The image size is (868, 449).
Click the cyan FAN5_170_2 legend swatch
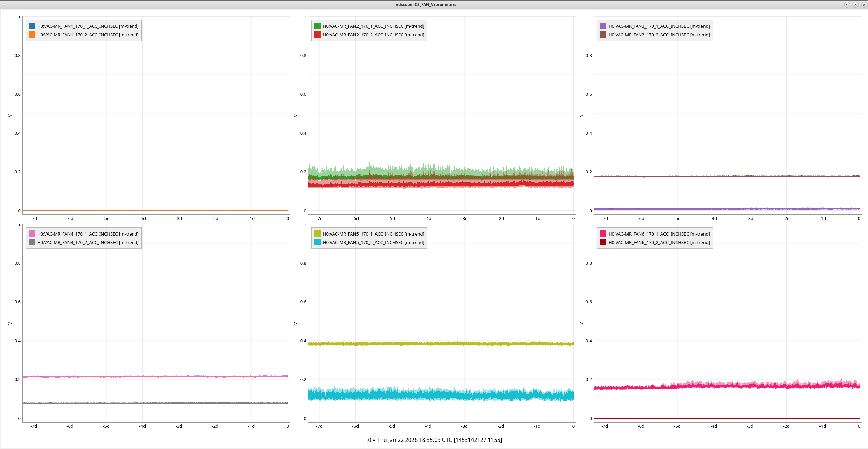[x=317, y=242]
